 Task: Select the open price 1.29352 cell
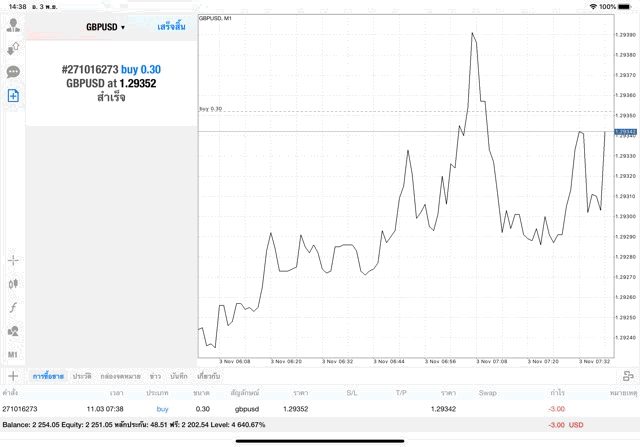coord(296,409)
